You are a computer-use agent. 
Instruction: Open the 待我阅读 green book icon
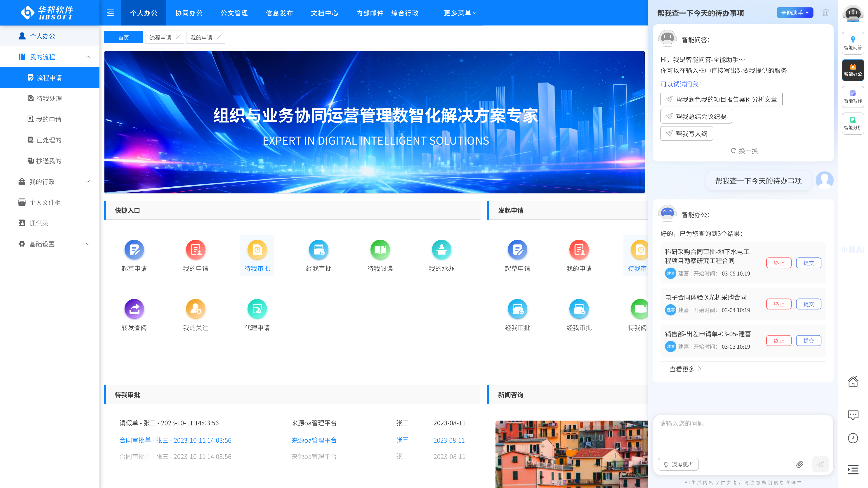point(380,250)
